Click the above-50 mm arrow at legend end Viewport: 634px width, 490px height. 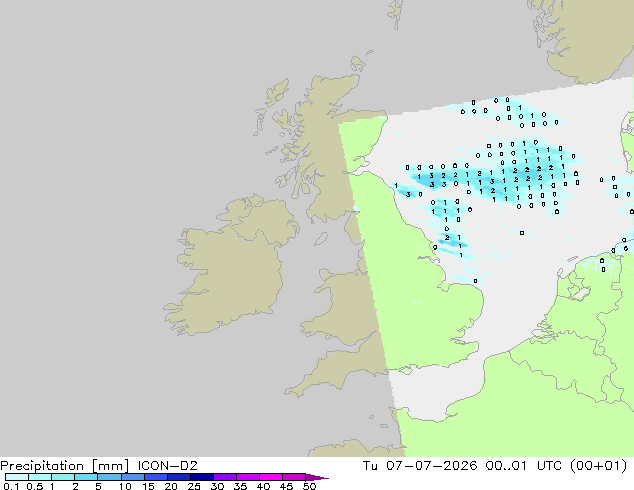[317, 477]
